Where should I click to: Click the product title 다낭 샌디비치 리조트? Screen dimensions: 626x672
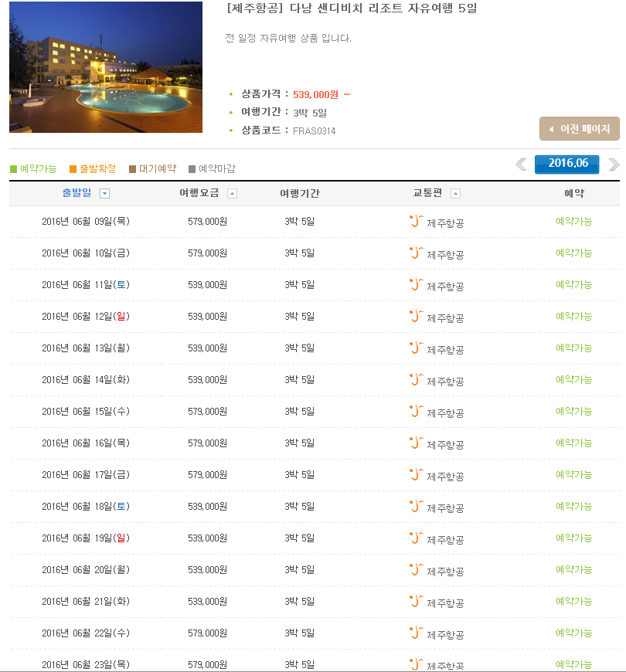(346, 8)
